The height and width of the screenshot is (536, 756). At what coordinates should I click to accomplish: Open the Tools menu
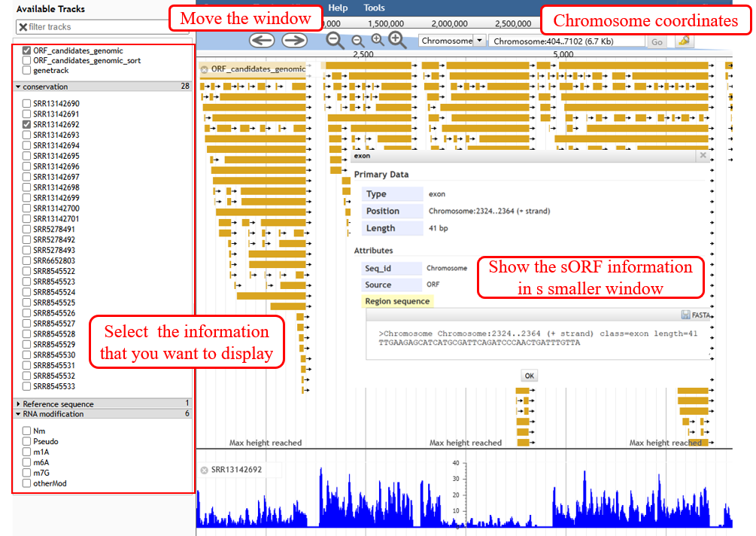coord(374,8)
